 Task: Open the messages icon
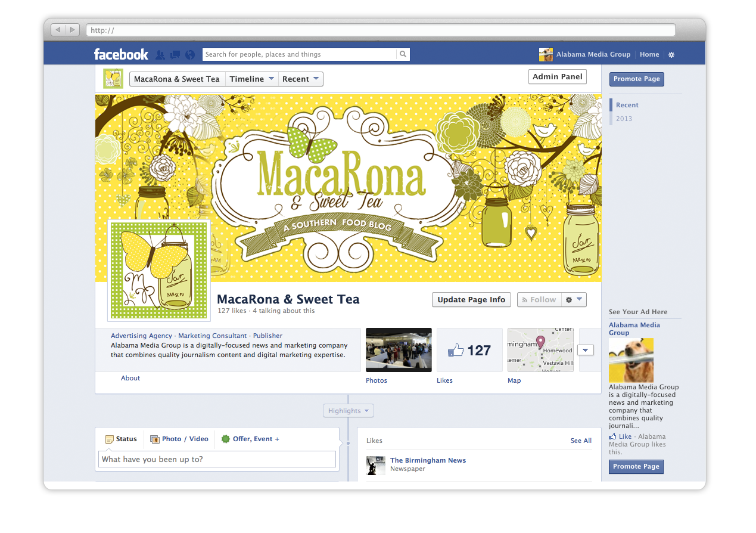click(x=175, y=55)
